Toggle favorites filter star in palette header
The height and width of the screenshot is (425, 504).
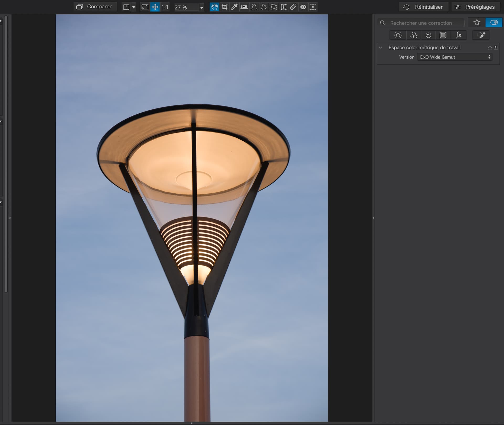pos(477,23)
